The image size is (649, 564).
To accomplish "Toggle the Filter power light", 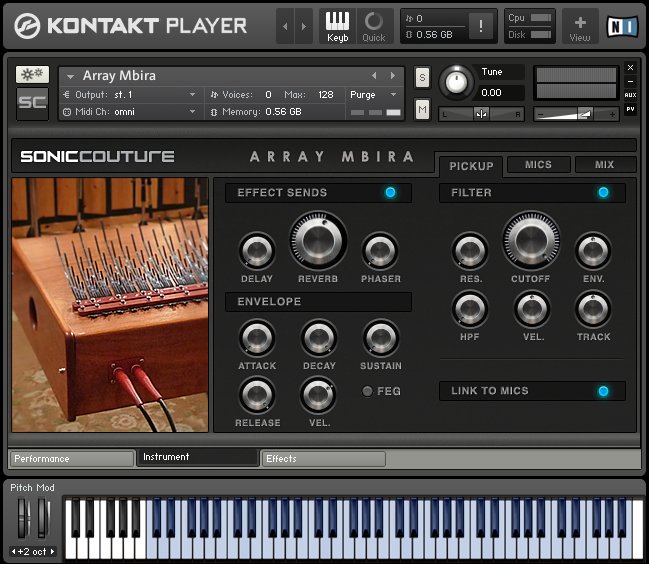I will pyautogui.click(x=603, y=192).
